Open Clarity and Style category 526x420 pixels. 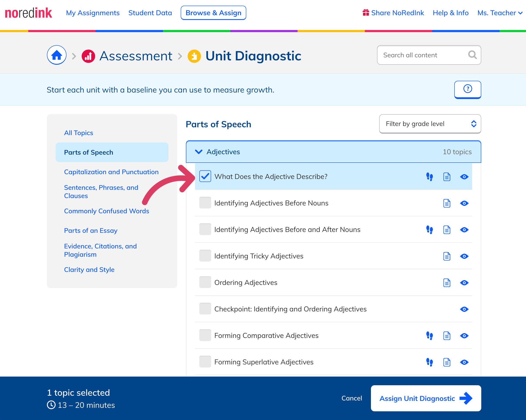coord(89,270)
